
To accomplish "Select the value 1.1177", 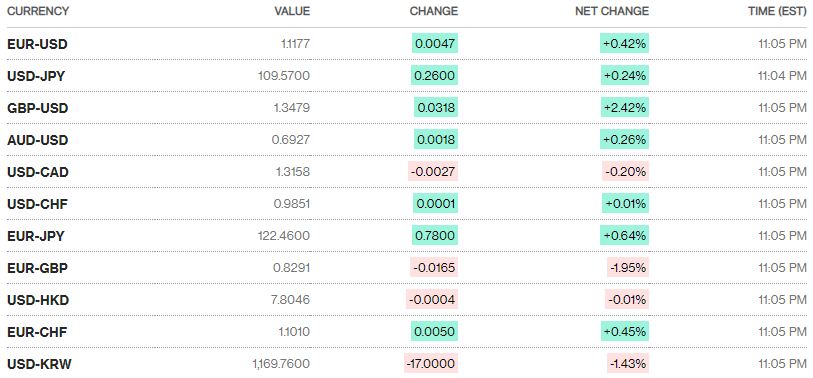I will point(295,44).
